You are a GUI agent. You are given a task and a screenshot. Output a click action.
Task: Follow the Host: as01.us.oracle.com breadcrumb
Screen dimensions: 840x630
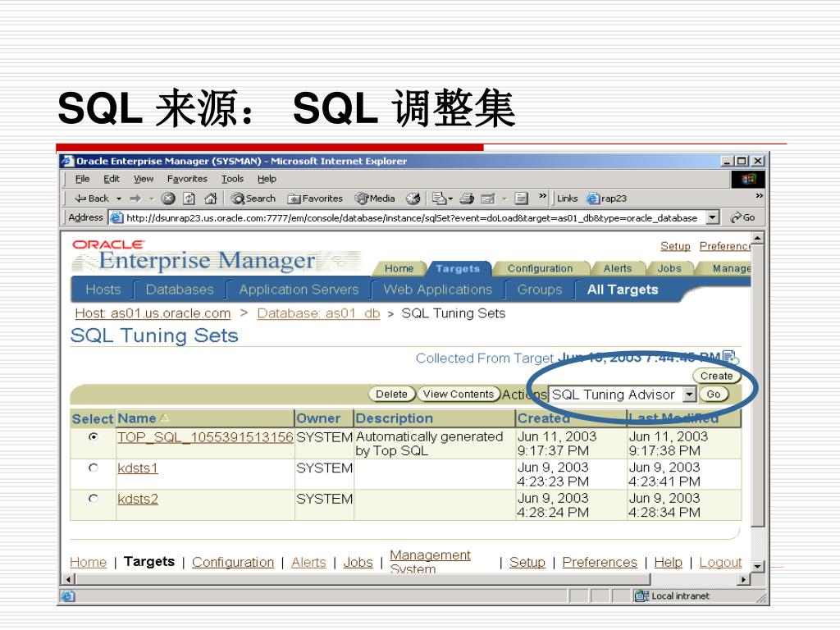(x=153, y=313)
